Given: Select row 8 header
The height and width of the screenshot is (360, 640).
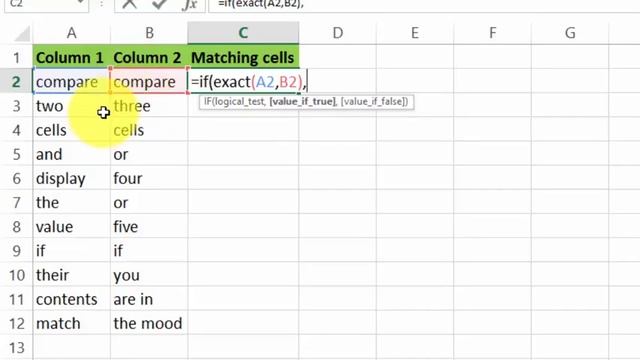Looking at the screenshot, I should coord(16,227).
